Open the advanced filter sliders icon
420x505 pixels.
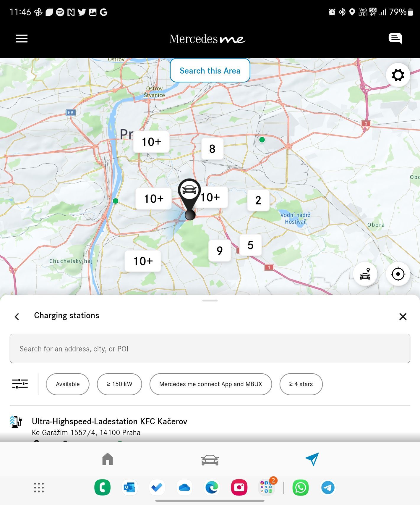coord(20,384)
